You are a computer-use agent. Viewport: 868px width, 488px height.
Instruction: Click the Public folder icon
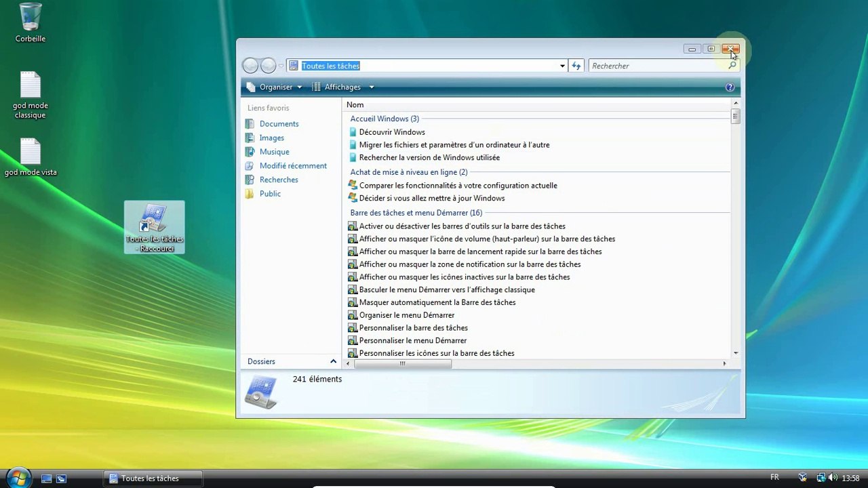(x=250, y=194)
